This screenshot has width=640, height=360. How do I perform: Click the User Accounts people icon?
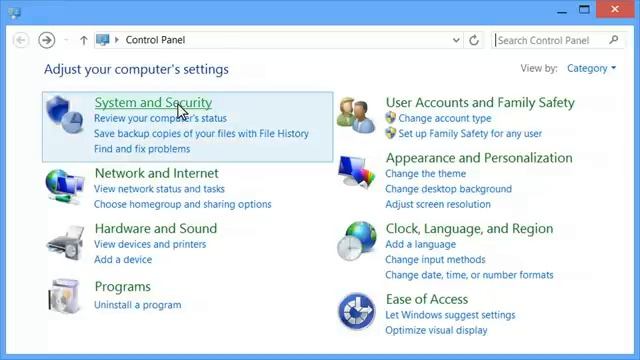356,115
